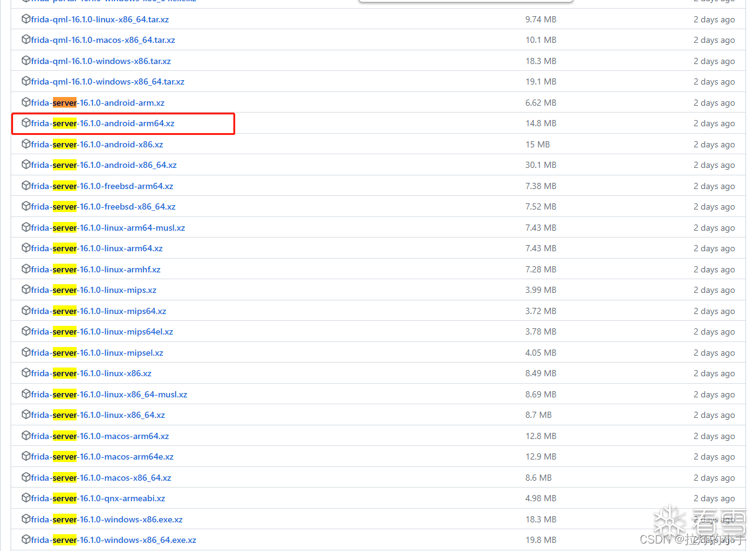The width and height of the screenshot is (756, 551).
Task: Click the 12.8 MB size of macos-arm64
Action: (541, 436)
